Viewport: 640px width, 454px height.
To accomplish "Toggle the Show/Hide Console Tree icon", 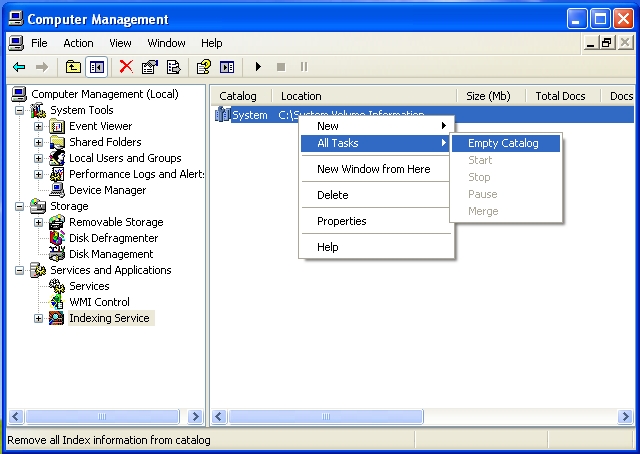I will click(x=97, y=67).
